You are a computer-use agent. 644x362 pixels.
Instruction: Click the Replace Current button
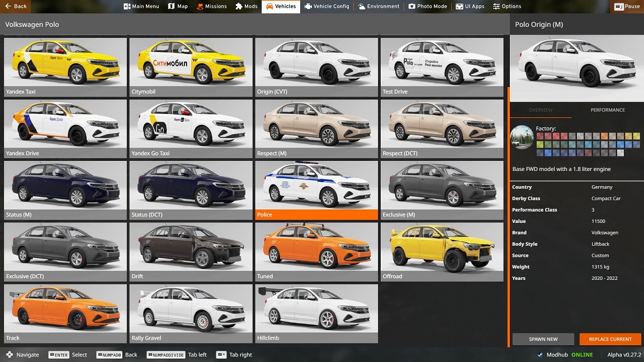(x=610, y=339)
